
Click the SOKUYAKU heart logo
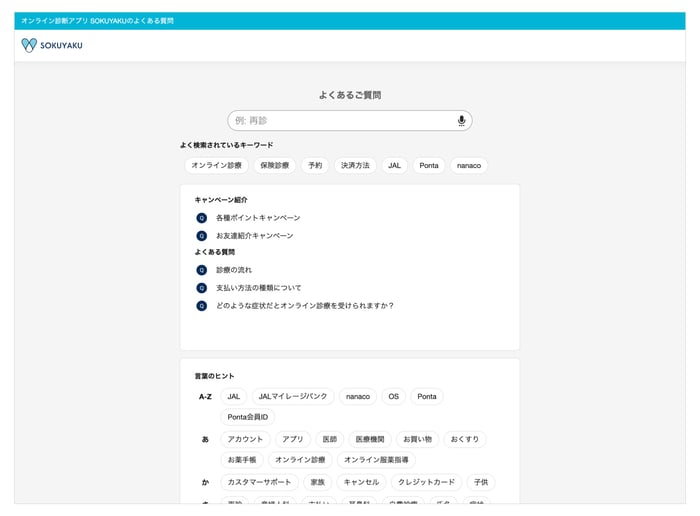pos(29,45)
